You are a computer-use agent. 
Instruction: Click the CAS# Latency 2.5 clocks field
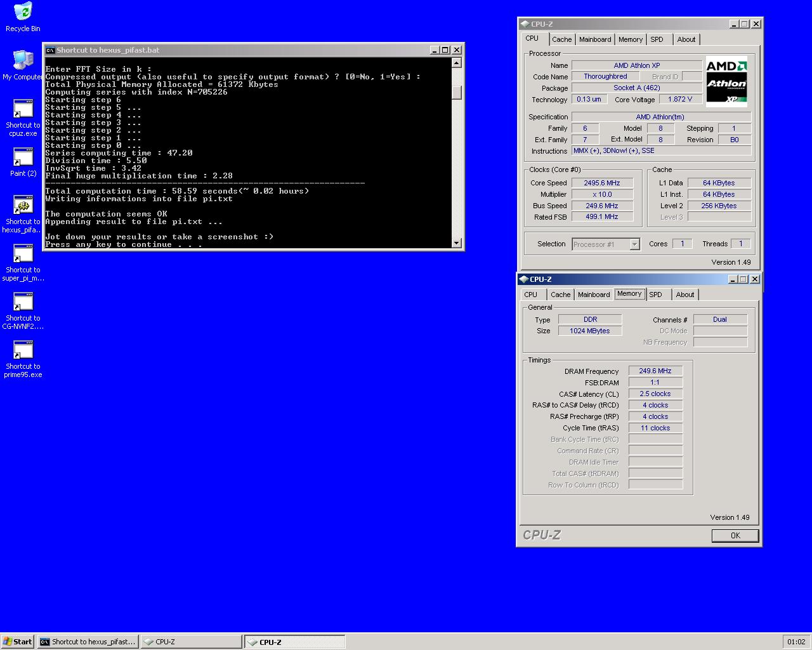pyautogui.click(x=655, y=394)
